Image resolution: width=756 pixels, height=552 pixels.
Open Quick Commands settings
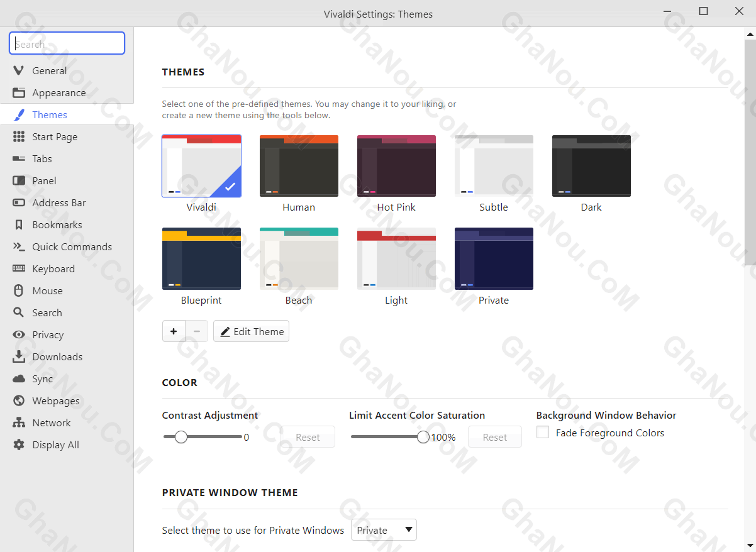coord(72,246)
